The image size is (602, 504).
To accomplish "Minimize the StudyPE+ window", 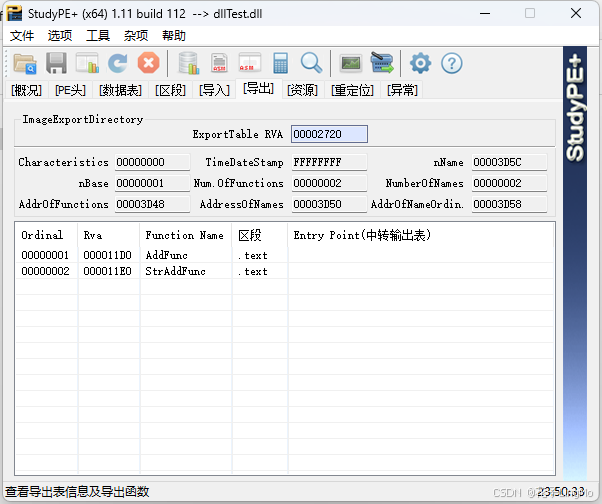I will (485, 13).
